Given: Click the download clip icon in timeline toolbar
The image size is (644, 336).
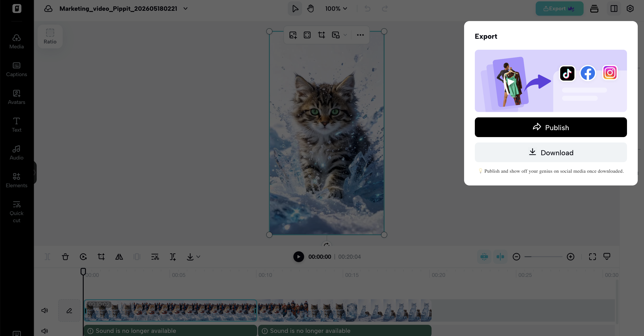Looking at the screenshot, I should pos(190,257).
